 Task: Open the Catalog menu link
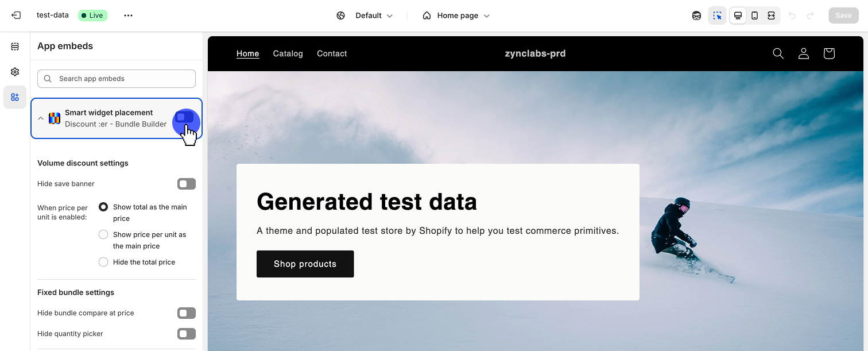[288, 53]
